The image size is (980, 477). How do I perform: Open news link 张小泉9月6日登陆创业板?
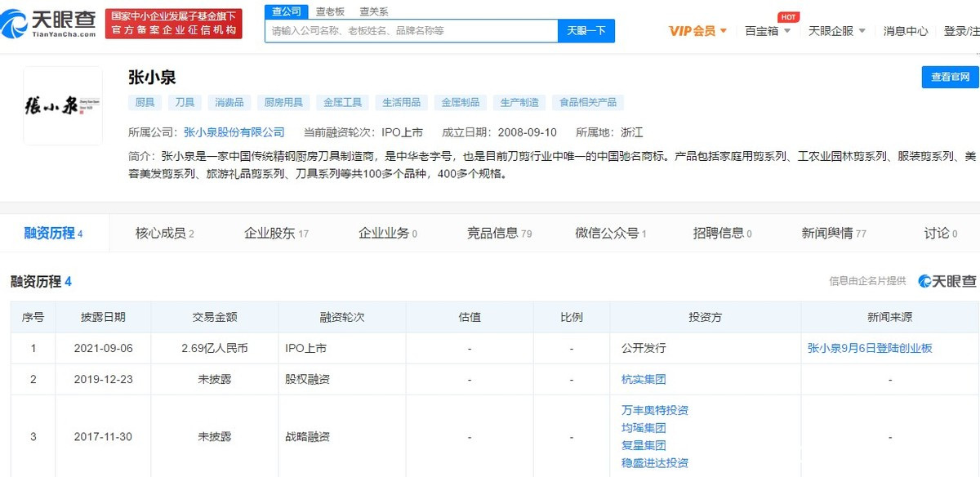coord(870,348)
